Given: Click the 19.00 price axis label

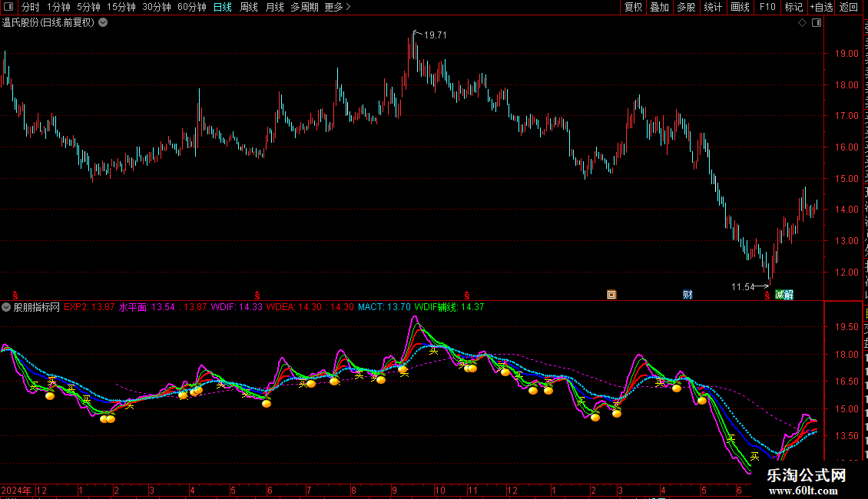Looking at the screenshot, I should [x=847, y=54].
